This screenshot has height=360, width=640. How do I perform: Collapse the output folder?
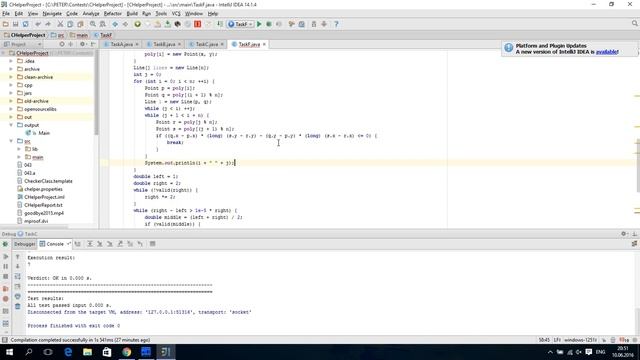[11, 125]
